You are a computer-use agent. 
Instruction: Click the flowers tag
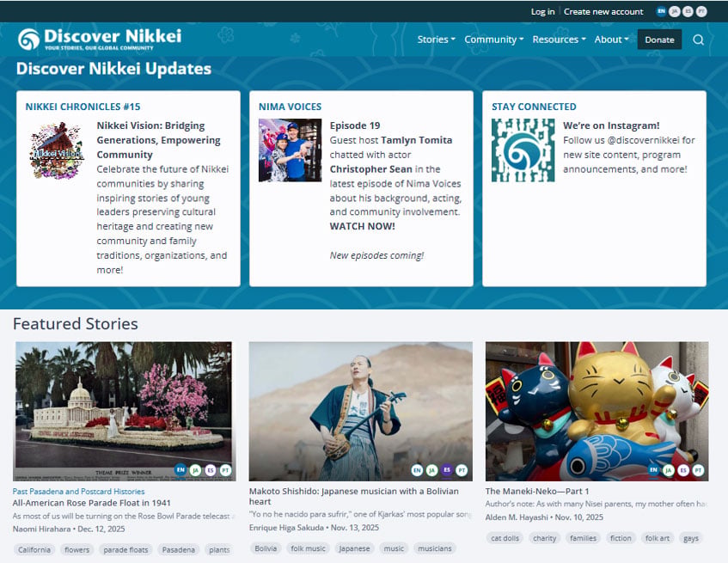[x=77, y=549]
